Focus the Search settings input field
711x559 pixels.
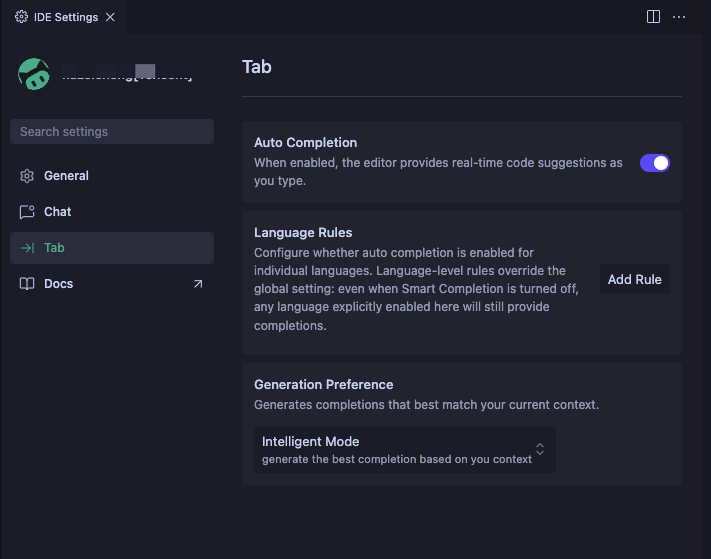pos(112,132)
